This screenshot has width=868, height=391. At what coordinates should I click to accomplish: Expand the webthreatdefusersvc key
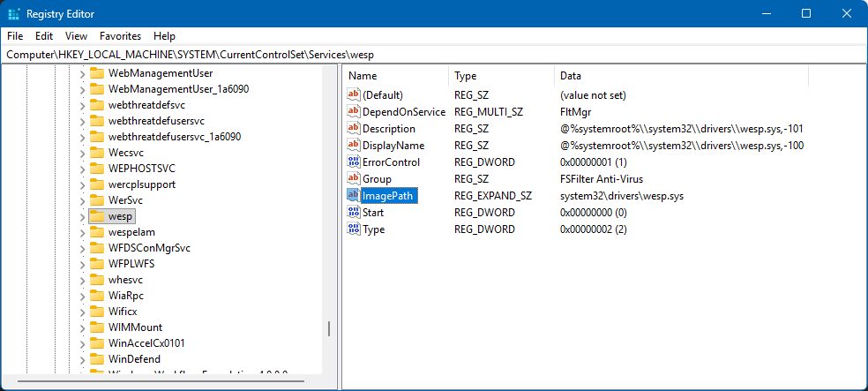pyautogui.click(x=82, y=121)
